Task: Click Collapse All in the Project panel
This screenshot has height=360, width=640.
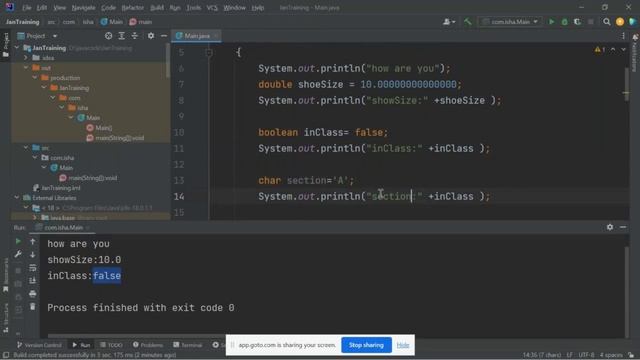Action: pyautogui.click(x=135, y=36)
